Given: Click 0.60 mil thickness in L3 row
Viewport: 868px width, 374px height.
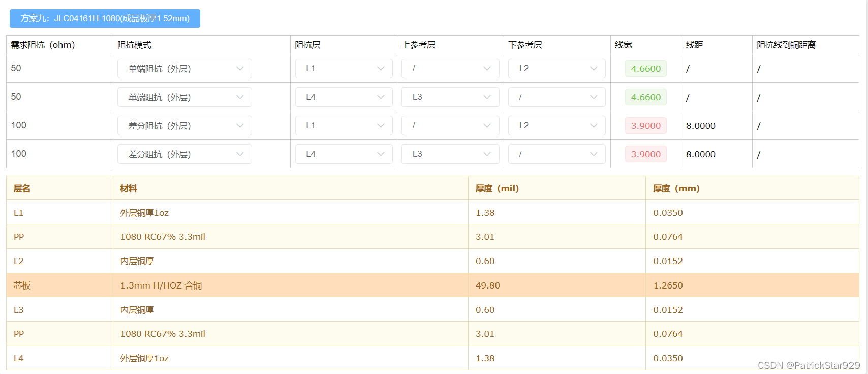Looking at the screenshot, I should (485, 310).
